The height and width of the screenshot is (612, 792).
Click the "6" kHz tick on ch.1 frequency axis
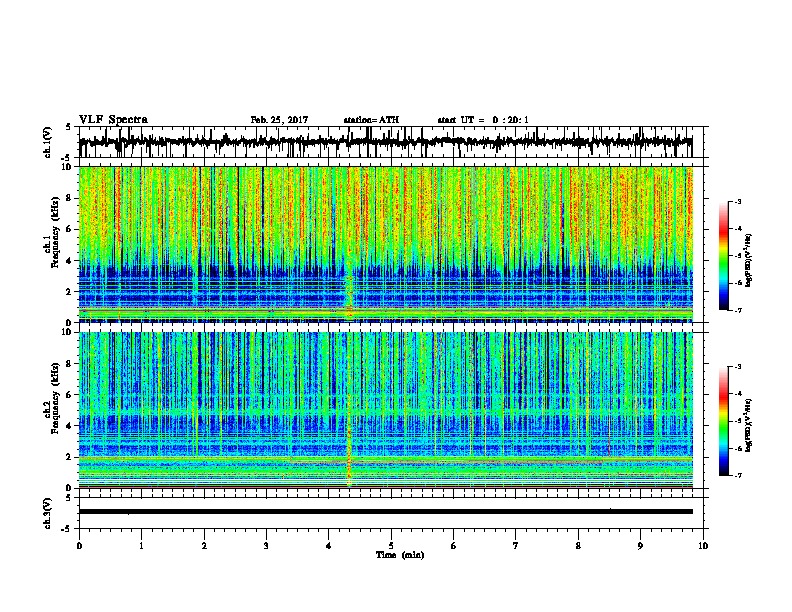click(69, 230)
